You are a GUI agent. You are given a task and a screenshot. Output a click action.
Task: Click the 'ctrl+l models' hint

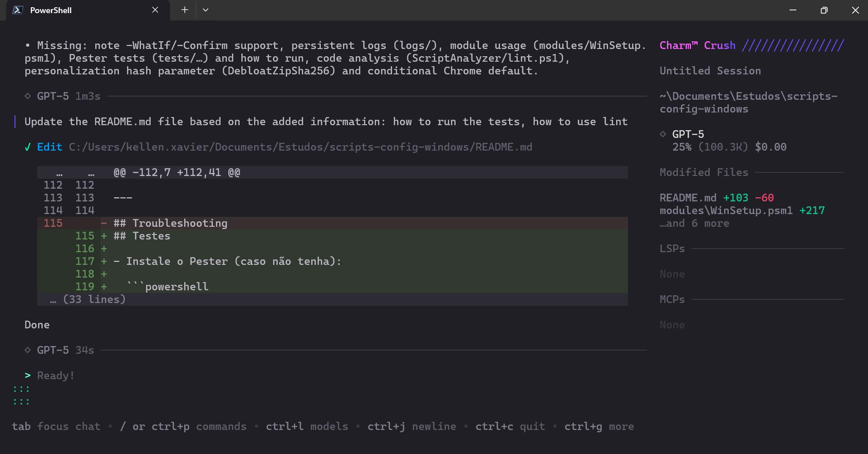(307, 426)
